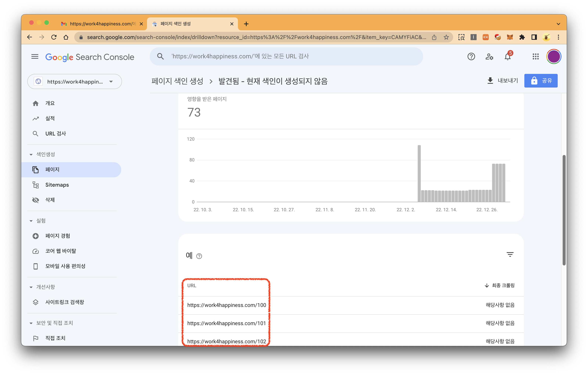Image resolution: width=588 pixels, height=374 pixels.
Task: Open the MetaMask extension icon
Action: [x=510, y=37]
